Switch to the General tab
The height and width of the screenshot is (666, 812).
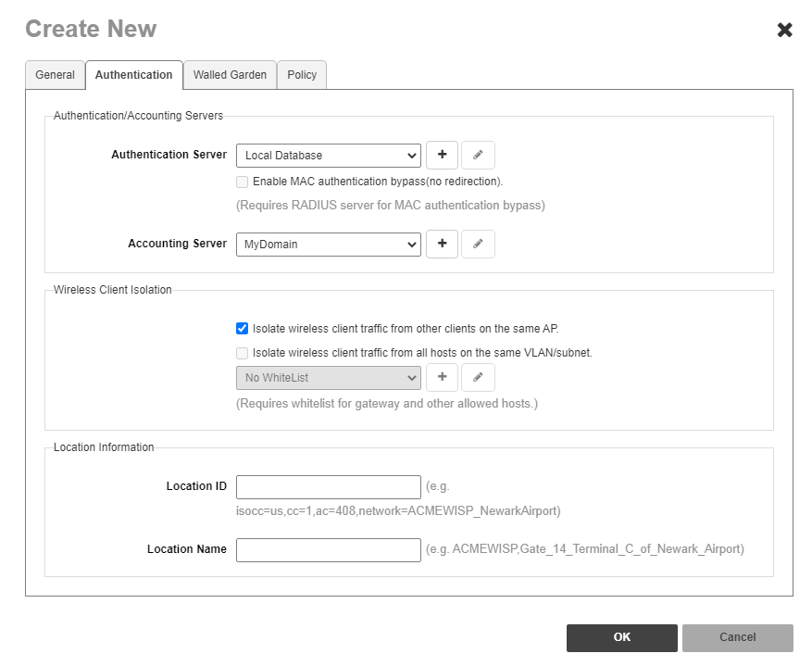pos(55,75)
